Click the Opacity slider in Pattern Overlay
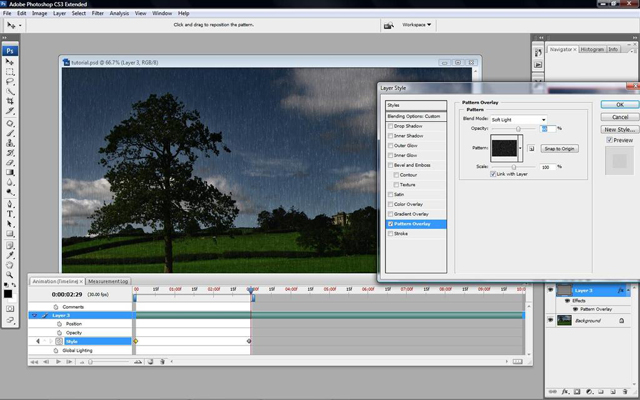640x400 pixels. coord(518,129)
